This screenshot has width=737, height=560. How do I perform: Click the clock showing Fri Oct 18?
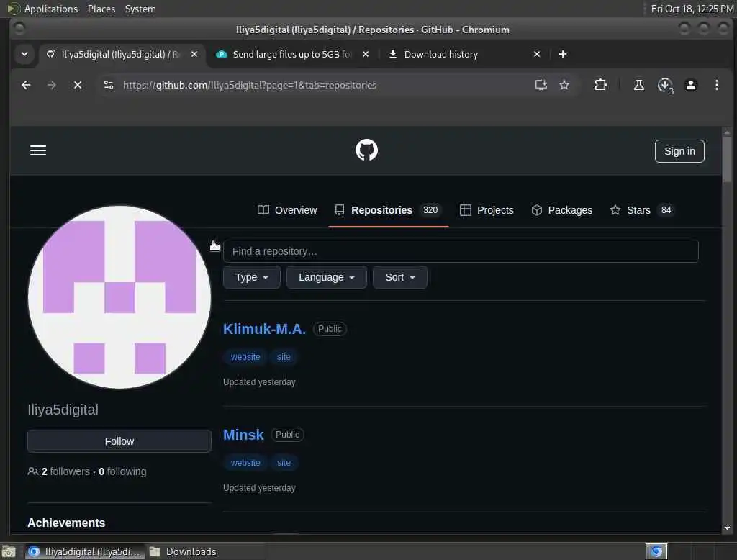[692, 9]
